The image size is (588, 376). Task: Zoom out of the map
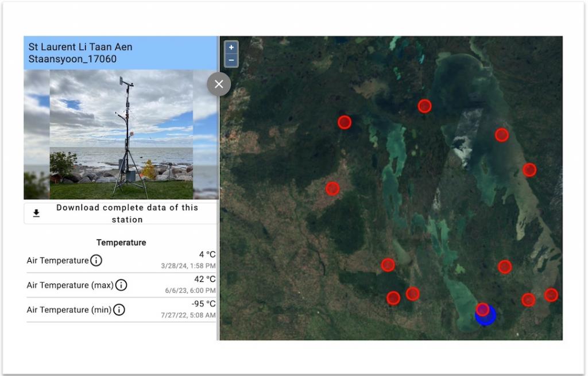tap(231, 60)
